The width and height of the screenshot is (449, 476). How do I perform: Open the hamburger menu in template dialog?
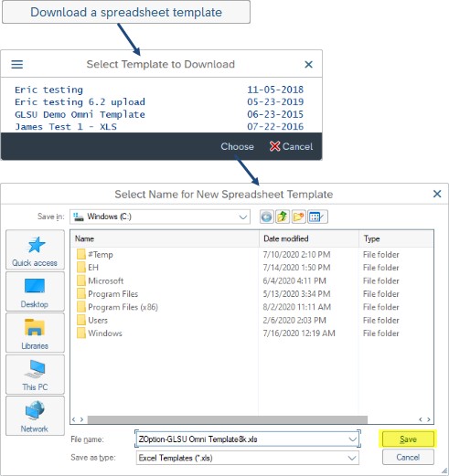click(x=17, y=64)
